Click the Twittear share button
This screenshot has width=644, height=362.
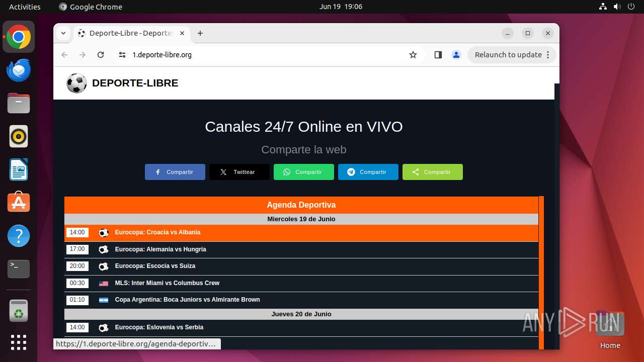click(x=239, y=172)
